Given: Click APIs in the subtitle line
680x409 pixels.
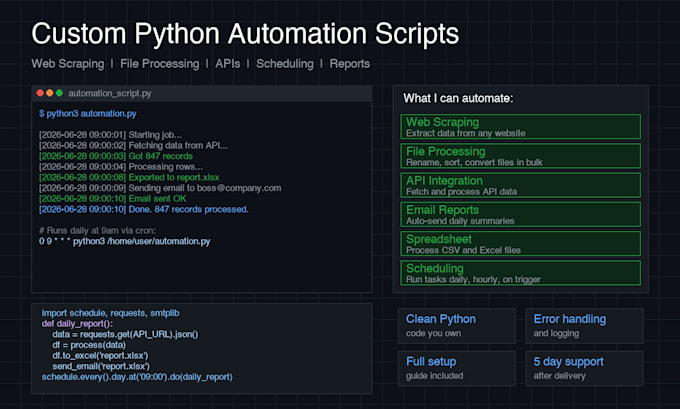Looking at the screenshot, I should coord(228,64).
